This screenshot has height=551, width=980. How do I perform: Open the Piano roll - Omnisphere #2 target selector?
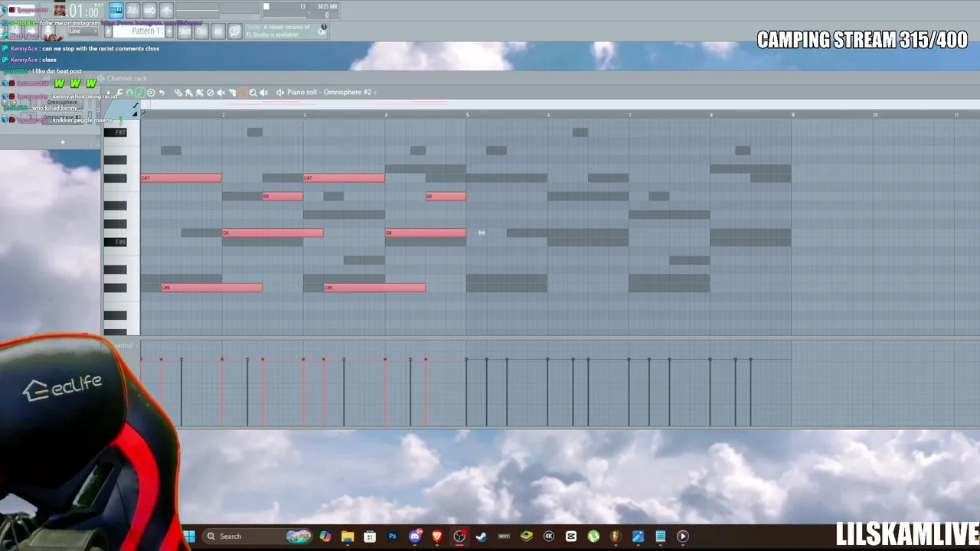[x=329, y=93]
